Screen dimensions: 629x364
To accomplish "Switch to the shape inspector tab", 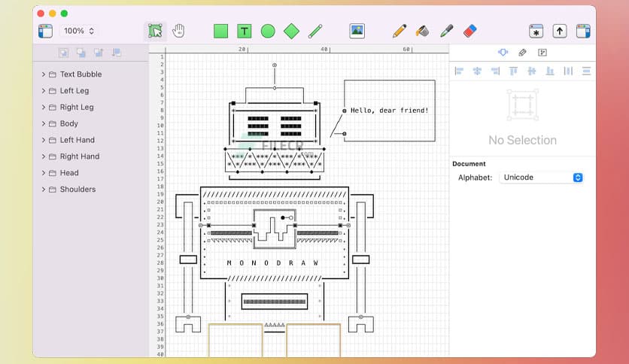I will pyautogui.click(x=503, y=53).
